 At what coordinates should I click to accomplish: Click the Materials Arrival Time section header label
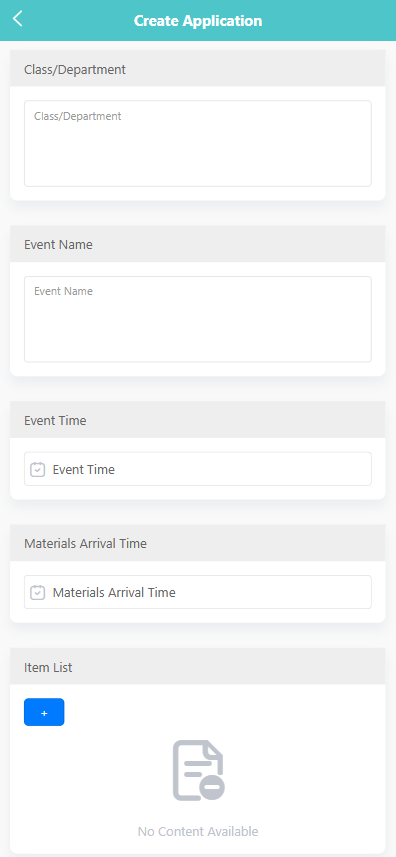coord(85,544)
